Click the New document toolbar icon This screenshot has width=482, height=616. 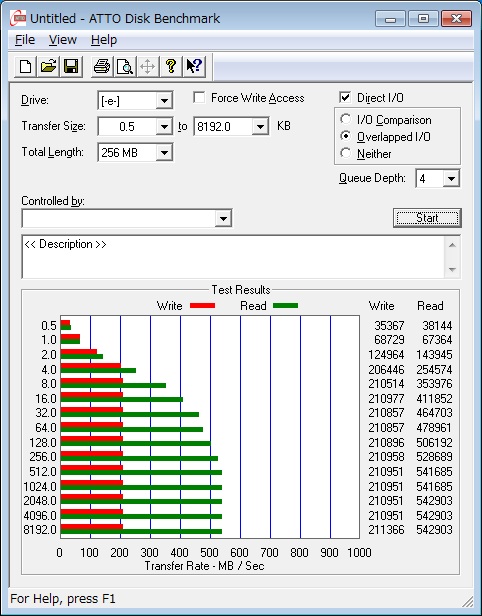click(26, 66)
